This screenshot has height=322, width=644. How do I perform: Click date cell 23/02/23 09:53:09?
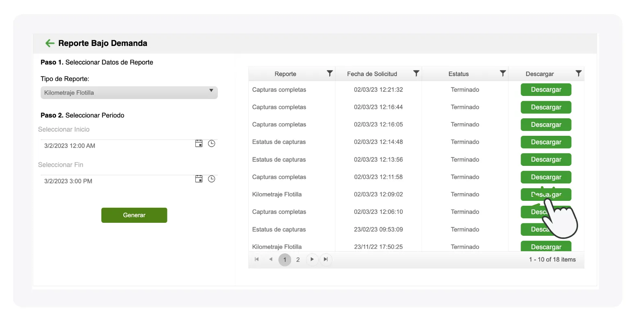click(x=378, y=229)
